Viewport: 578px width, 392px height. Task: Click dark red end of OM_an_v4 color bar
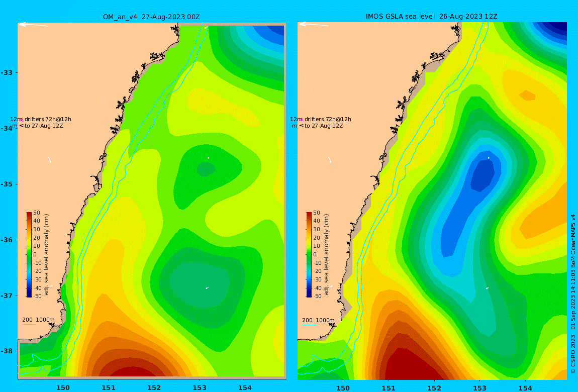coord(29,215)
